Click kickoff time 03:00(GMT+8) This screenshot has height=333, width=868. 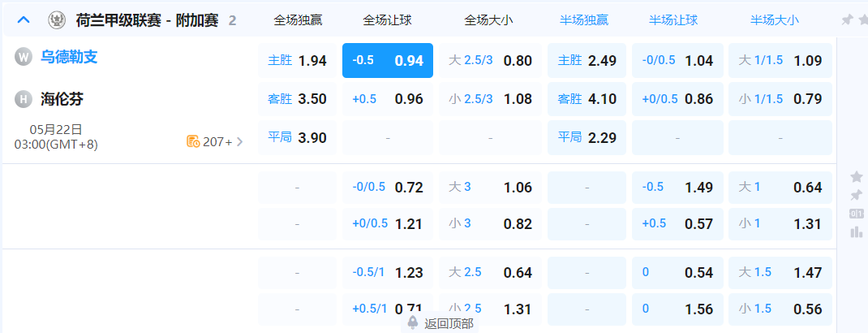tap(56, 145)
